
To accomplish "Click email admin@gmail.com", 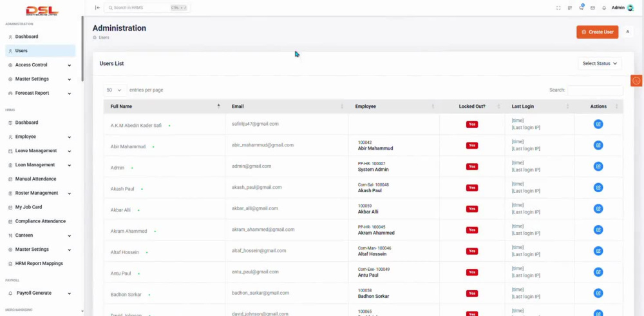I will 251,166.
